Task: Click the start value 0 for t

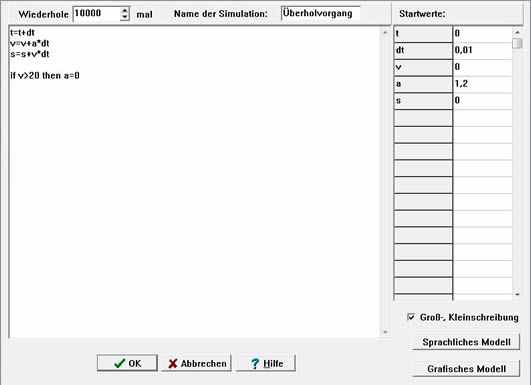Action: point(482,34)
